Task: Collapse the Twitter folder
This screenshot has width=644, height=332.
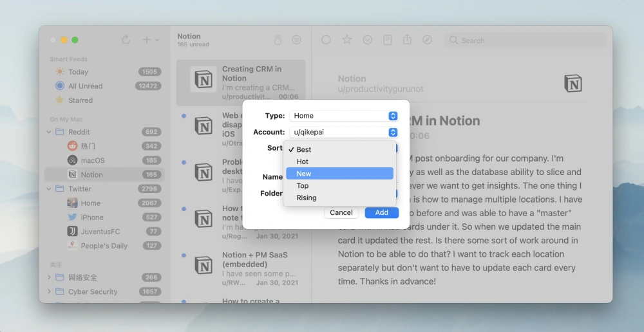Action: point(49,189)
